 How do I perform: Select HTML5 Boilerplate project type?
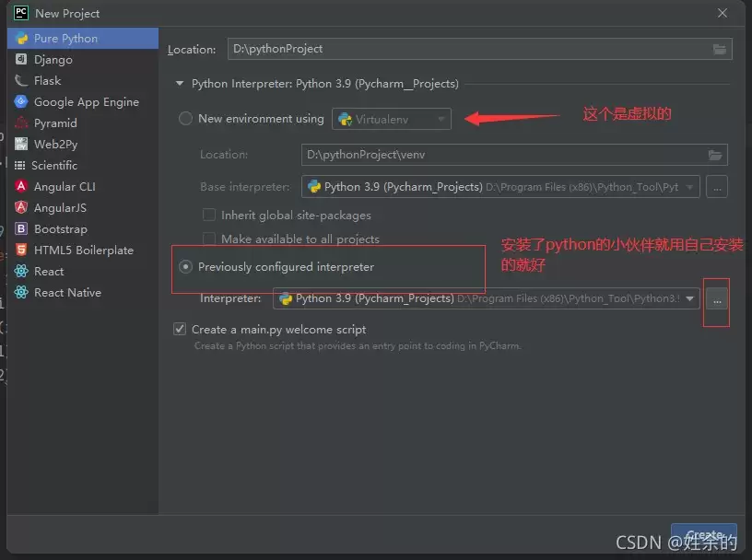pos(83,250)
